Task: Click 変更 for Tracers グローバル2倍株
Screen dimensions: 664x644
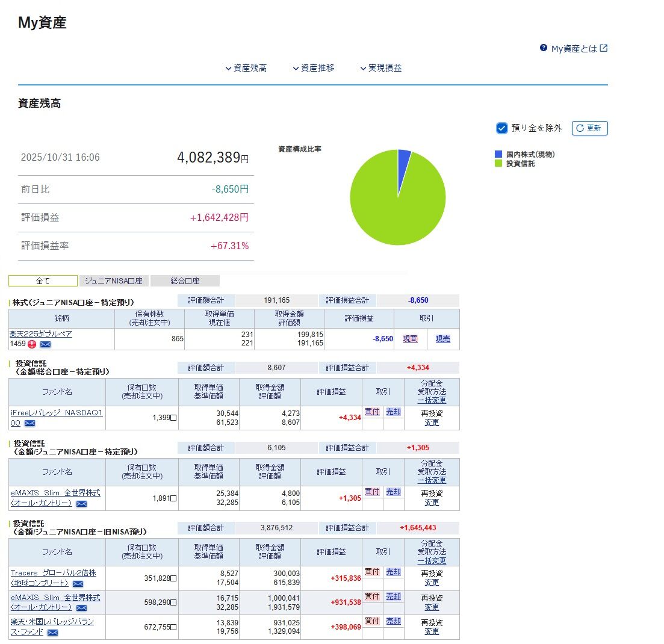Action: coord(432,582)
